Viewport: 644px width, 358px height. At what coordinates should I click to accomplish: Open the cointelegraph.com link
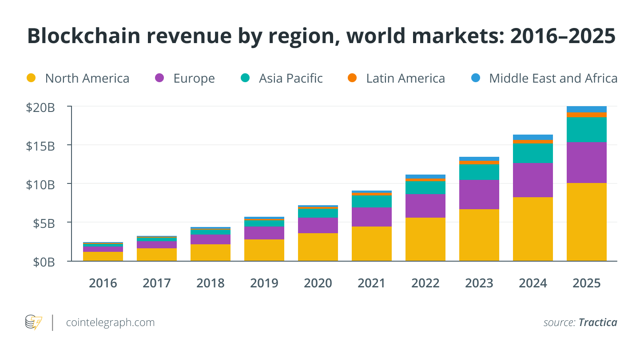coord(110,322)
